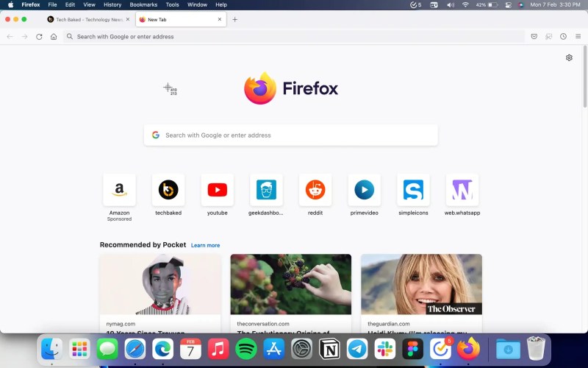Open new tab personalize gear icon
The height and width of the screenshot is (368, 588).
point(569,57)
